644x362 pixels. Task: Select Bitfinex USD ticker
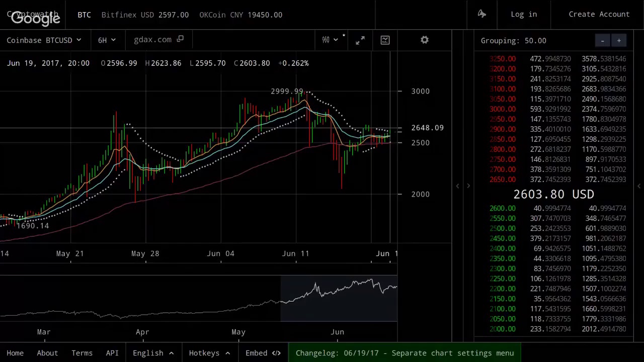coord(145,15)
